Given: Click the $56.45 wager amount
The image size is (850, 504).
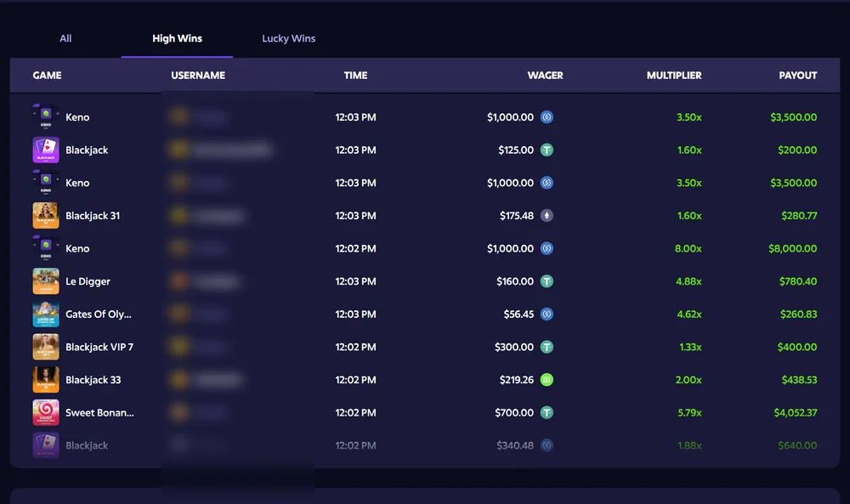Looking at the screenshot, I should 518,314.
